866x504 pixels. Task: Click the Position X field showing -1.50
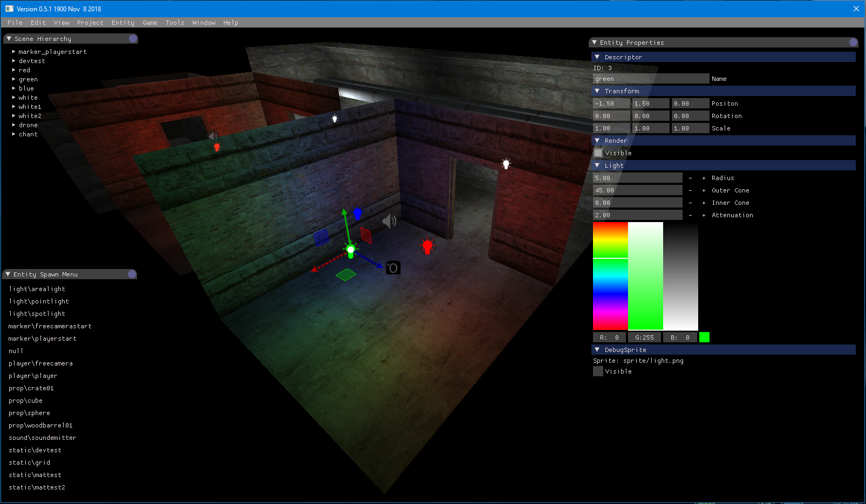click(611, 103)
